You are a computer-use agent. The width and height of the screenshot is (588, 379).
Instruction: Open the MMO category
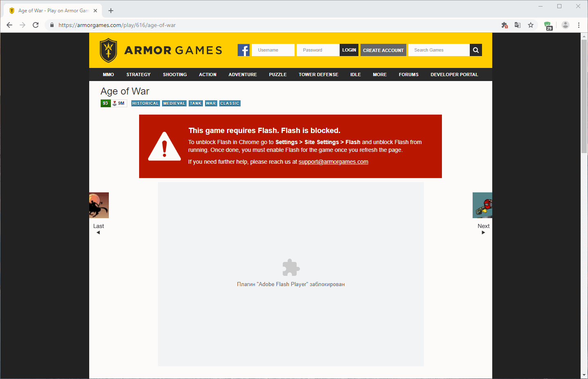click(108, 74)
